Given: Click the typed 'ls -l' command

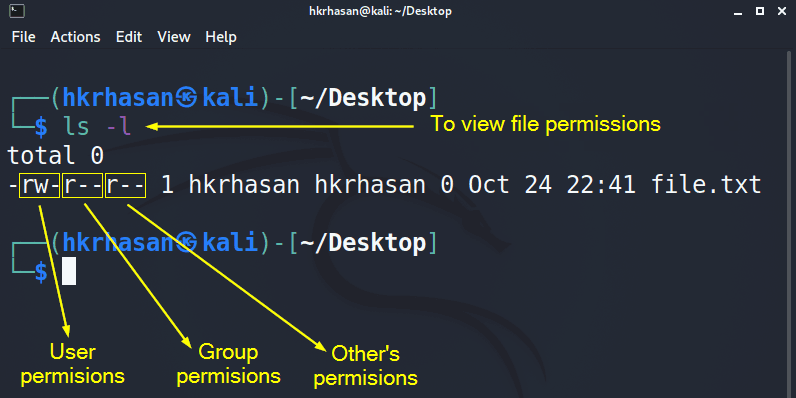Looking at the screenshot, I should tap(97, 126).
